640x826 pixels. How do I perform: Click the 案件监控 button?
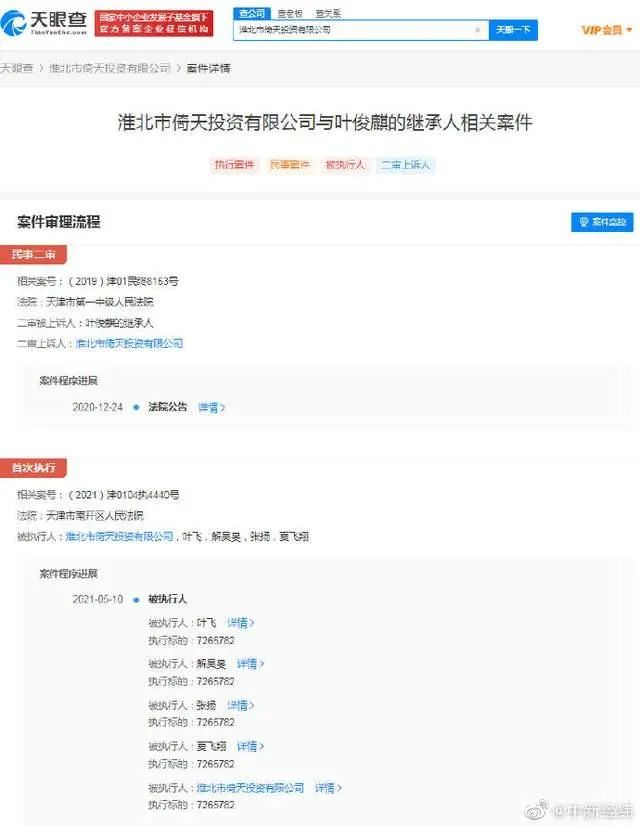[x=602, y=222]
